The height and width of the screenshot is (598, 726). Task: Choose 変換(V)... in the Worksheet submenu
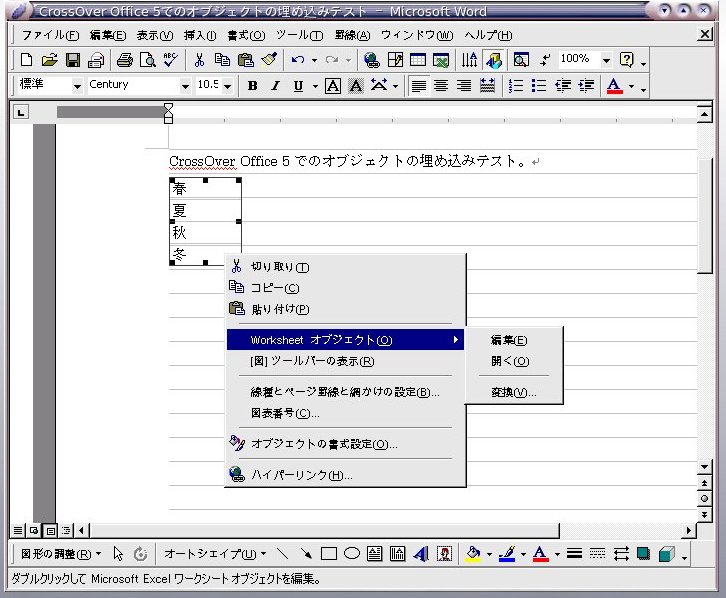(x=514, y=392)
